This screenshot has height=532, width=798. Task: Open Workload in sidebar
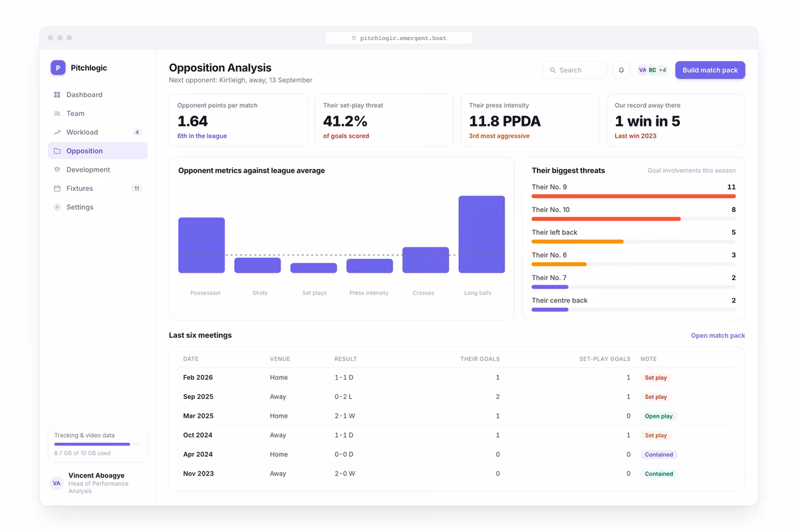[x=98, y=132]
